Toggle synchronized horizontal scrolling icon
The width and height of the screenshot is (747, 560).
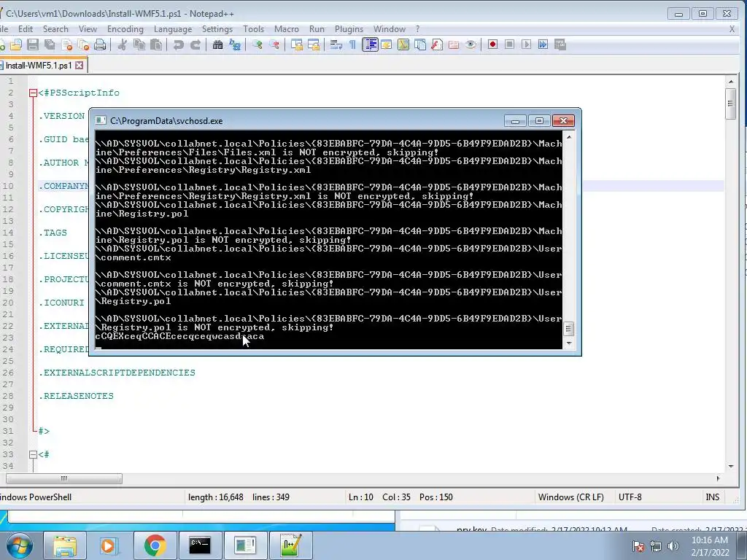click(314, 44)
